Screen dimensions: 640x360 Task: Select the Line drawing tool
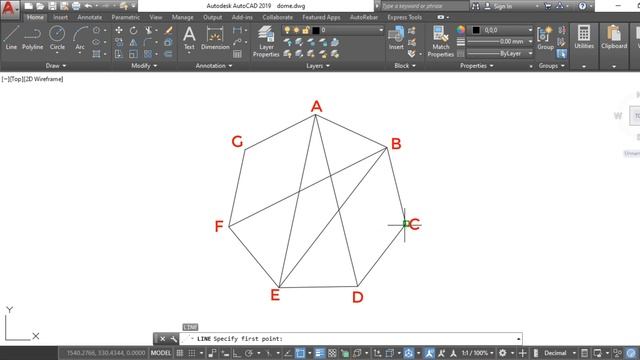pyautogui.click(x=11, y=38)
